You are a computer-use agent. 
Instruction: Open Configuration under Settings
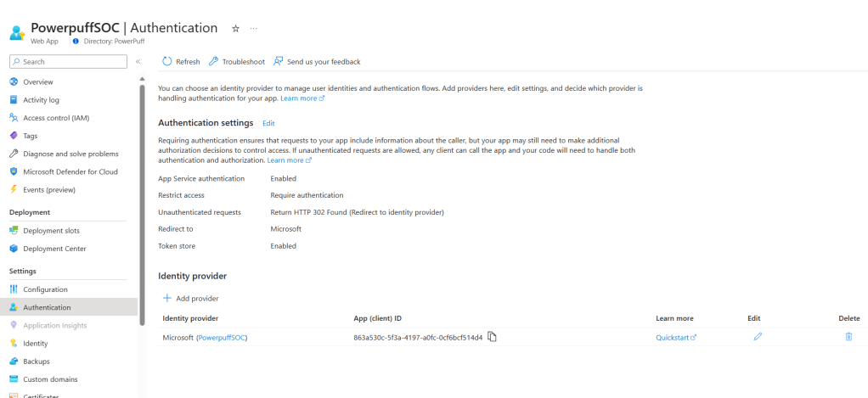pyautogui.click(x=45, y=289)
